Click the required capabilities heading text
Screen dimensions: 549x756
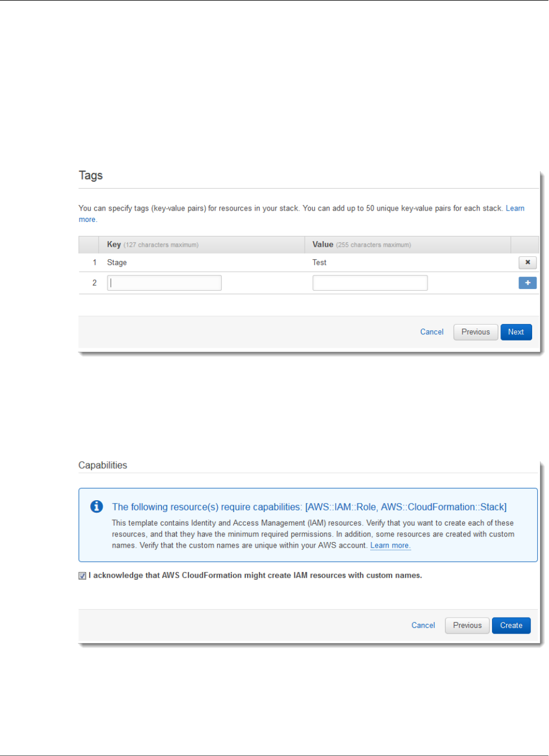[x=309, y=507]
